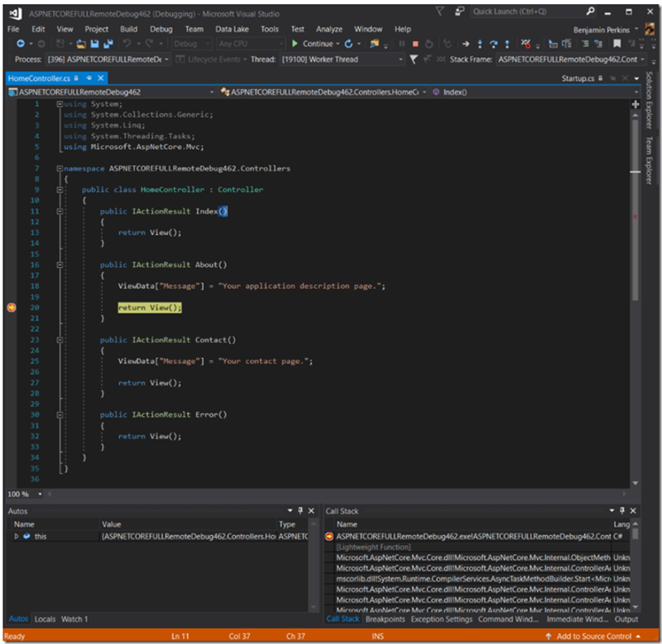Collapse the using directives on line 1

tap(60, 104)
